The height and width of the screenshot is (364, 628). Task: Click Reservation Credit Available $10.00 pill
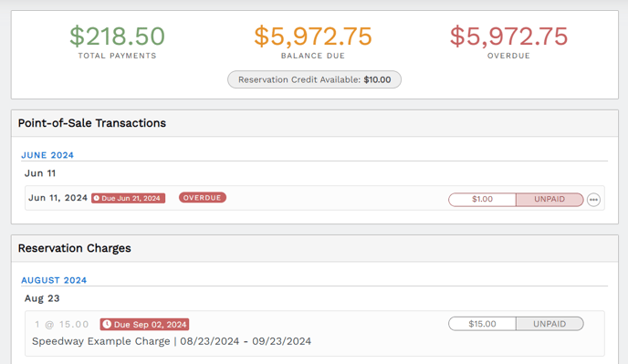point(314,79)
